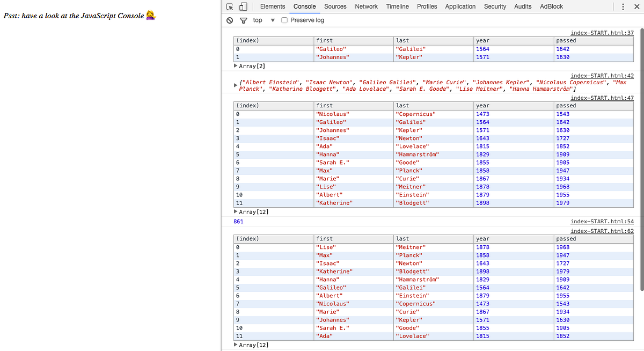The image size is (644, 351).
Task: Open the index-START.html:54 source link
Action: 602,221
